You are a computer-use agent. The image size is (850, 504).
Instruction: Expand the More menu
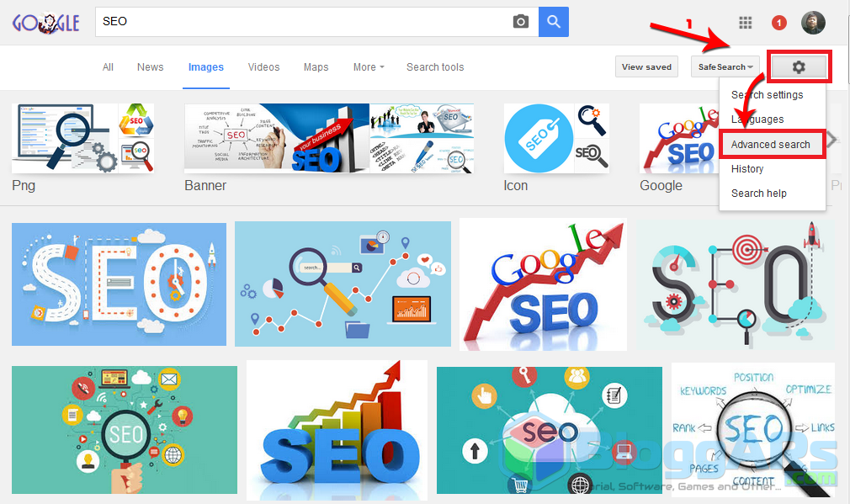coord(369,67)
